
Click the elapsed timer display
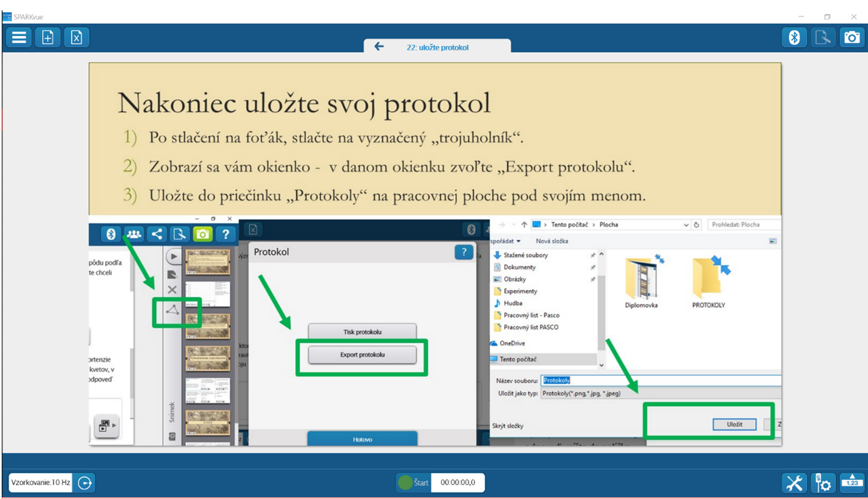(x=457, y=482)
